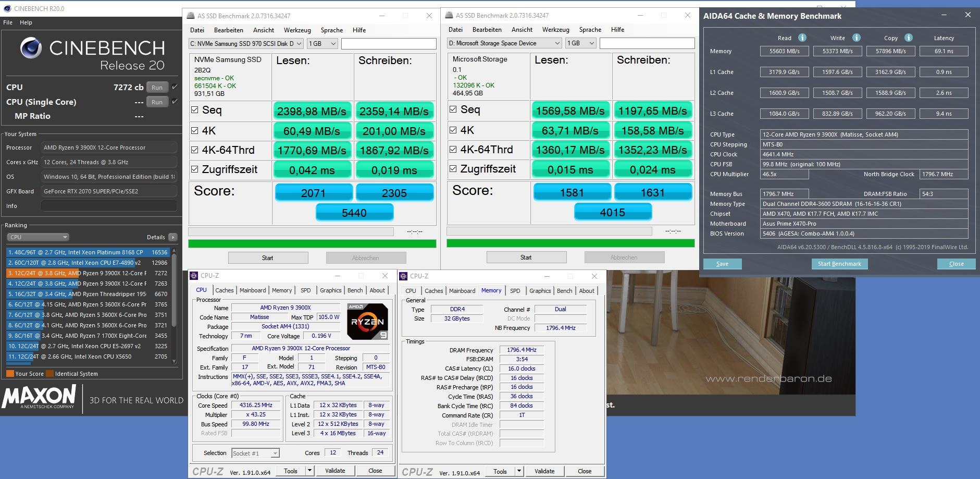
Task: Select the Ryzen Threadripper ranking row scoring 6670
Action: coord(88,294)
